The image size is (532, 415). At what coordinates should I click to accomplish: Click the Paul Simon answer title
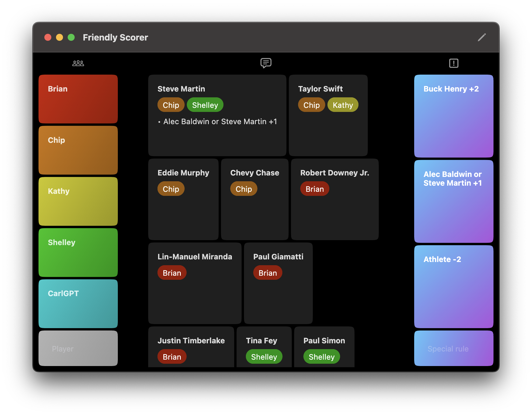(x=324, y=340)
